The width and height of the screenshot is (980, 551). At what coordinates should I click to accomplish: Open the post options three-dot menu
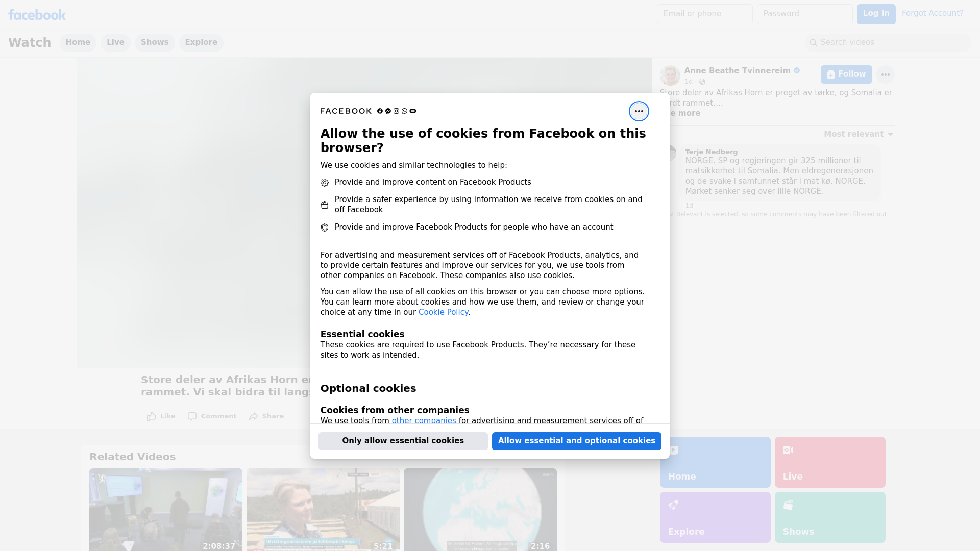tap(885, 74)
